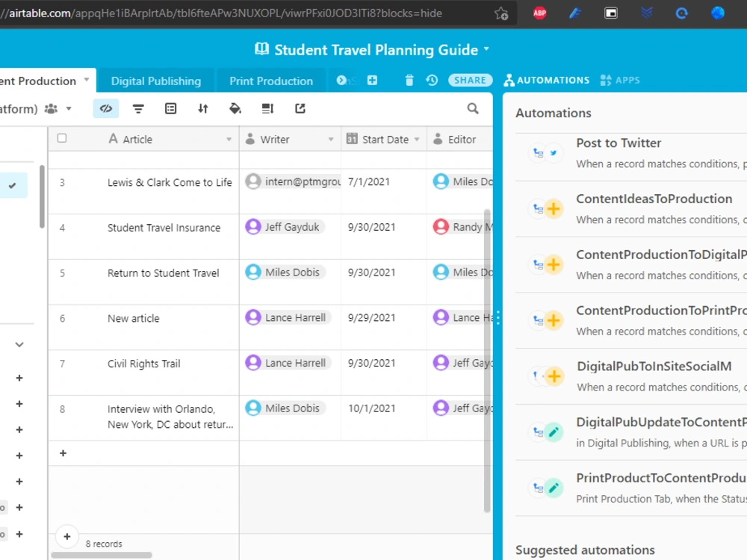The image size is (747, 560).
Task: Open the trash bin icon
Action: click(x=409, y=81)
